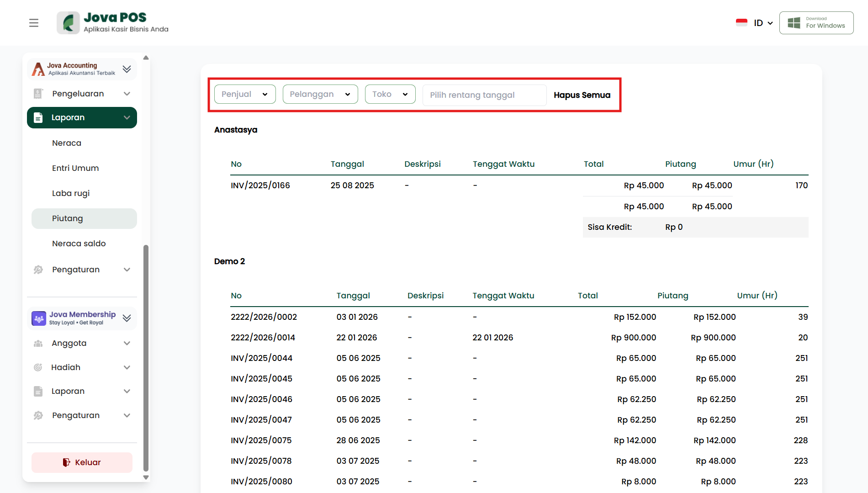
Task: Click Hapus Semua to clear filters
Action: (582, 95)
